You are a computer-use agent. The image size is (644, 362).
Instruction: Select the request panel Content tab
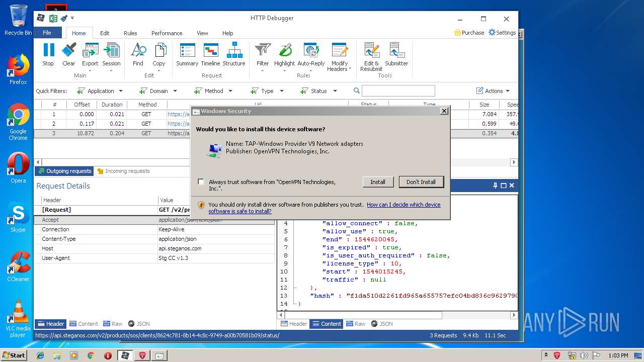pyautogui.click(x=84, y=324)
